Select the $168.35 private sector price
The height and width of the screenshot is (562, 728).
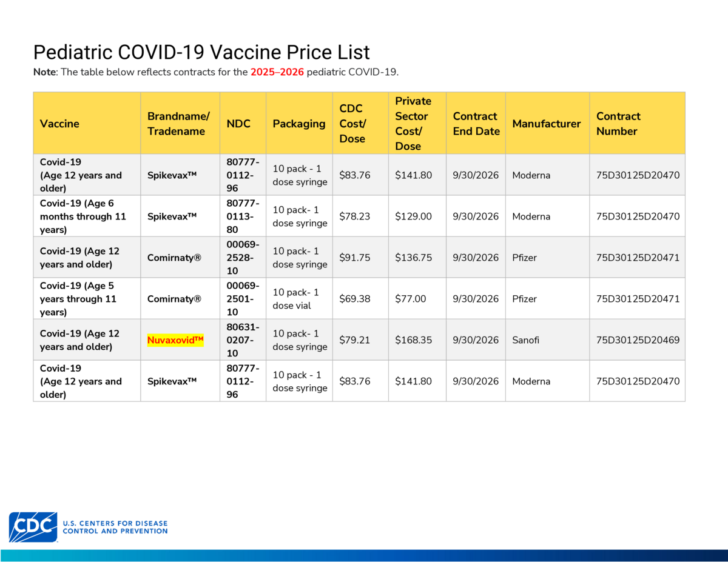click(414, 340)
